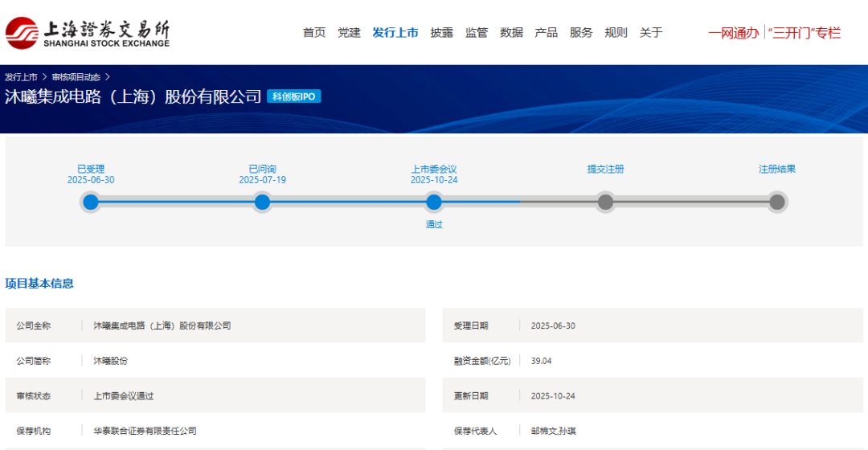
Task: Open the 首页 menu item
Action: point(314,33)
